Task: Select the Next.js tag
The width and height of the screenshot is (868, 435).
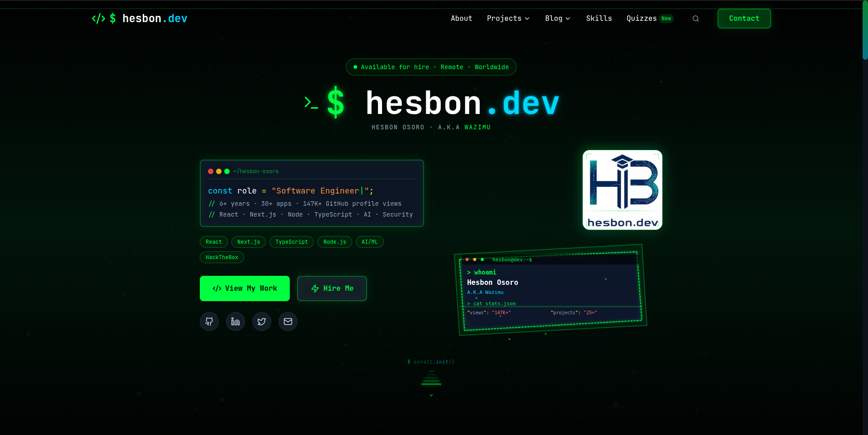Action: click(x=249, y=242)
